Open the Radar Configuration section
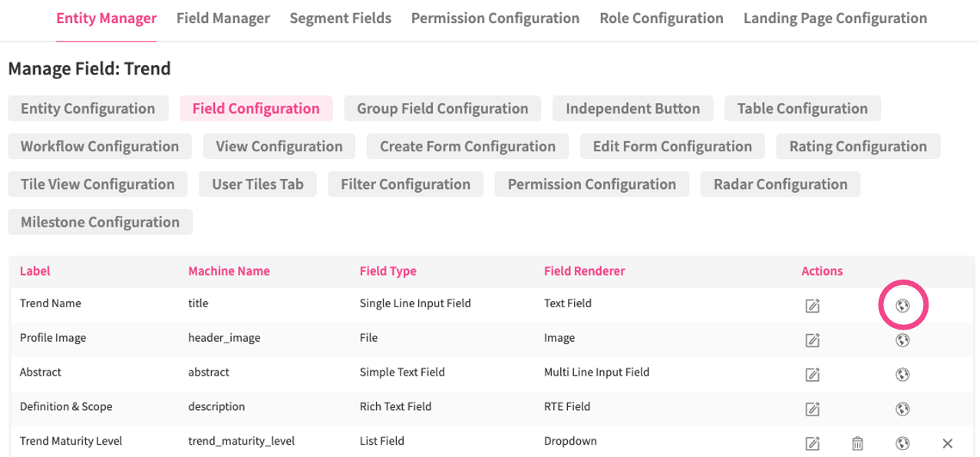This screenshot has width=980, height=457. tap(780, 184)
